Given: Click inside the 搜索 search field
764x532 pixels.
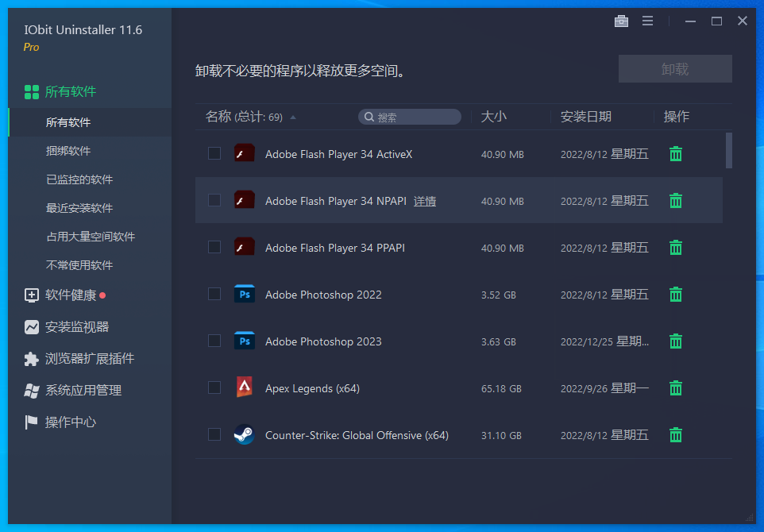Looking at the screenshot, I should pos(413,116).
